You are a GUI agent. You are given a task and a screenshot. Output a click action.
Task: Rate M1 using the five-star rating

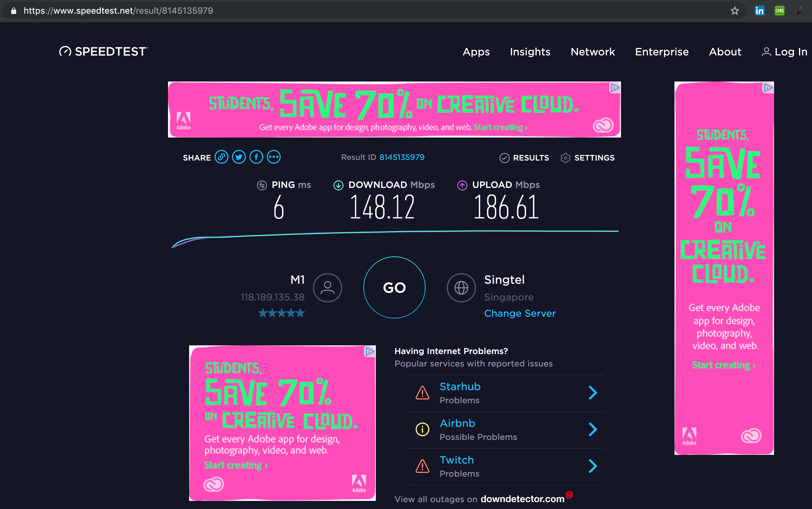pyautogui.click(x=282, y=313)
